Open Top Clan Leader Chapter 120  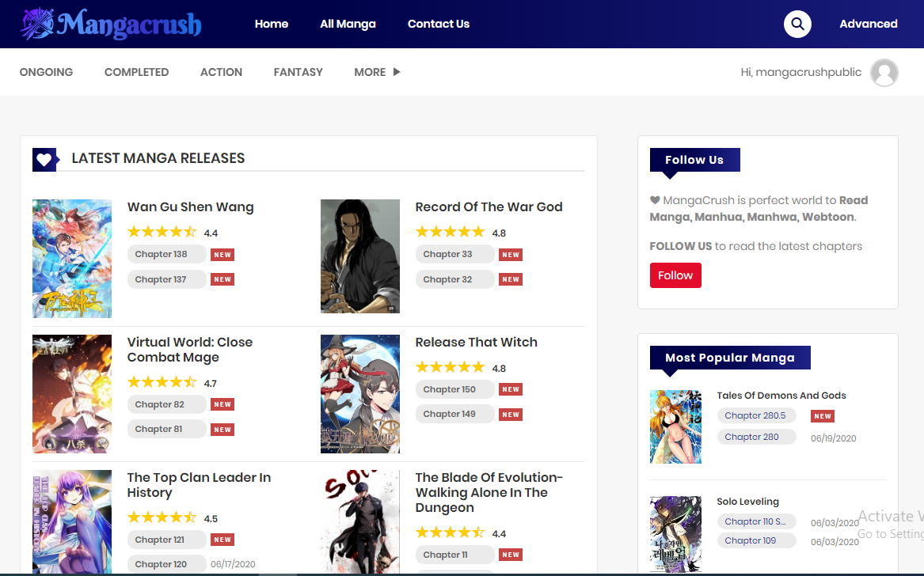167,564
